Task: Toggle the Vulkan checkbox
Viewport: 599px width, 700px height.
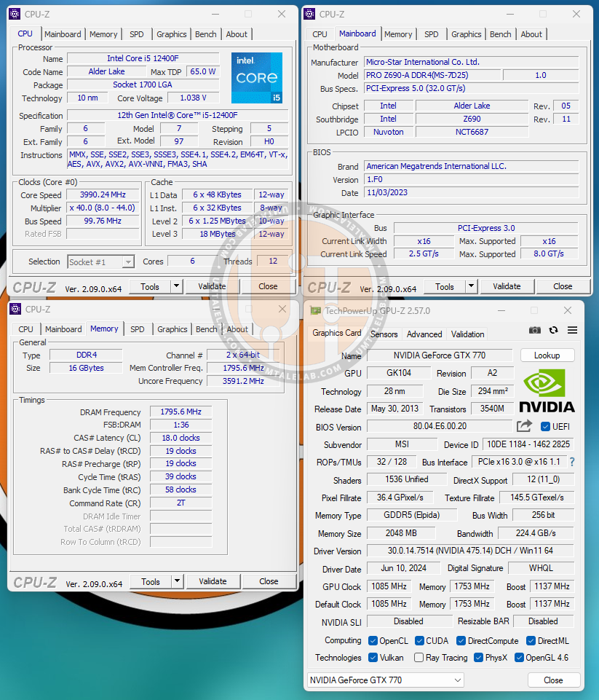Action: 373,658
